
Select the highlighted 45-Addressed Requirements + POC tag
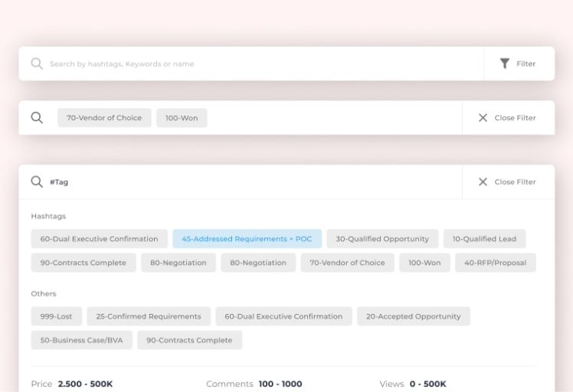tap(247, 239)
